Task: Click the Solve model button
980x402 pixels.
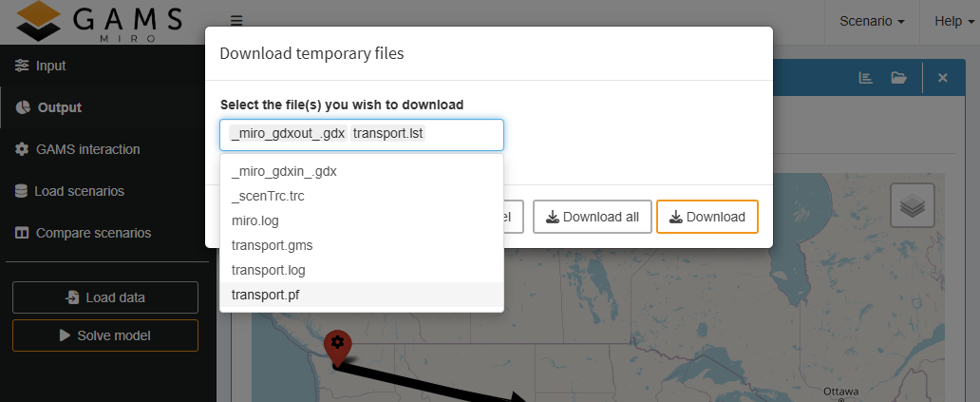Action: 104,335
